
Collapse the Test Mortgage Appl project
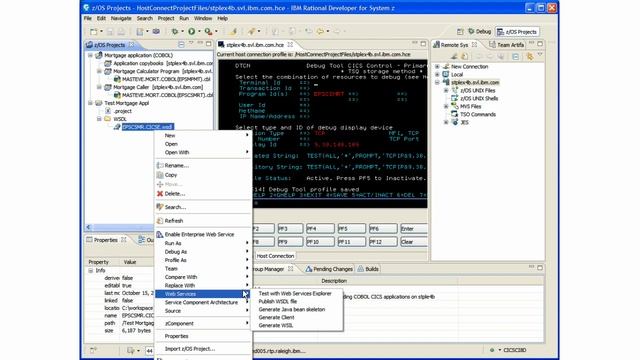pyautogui.click(x=90, y=103)
